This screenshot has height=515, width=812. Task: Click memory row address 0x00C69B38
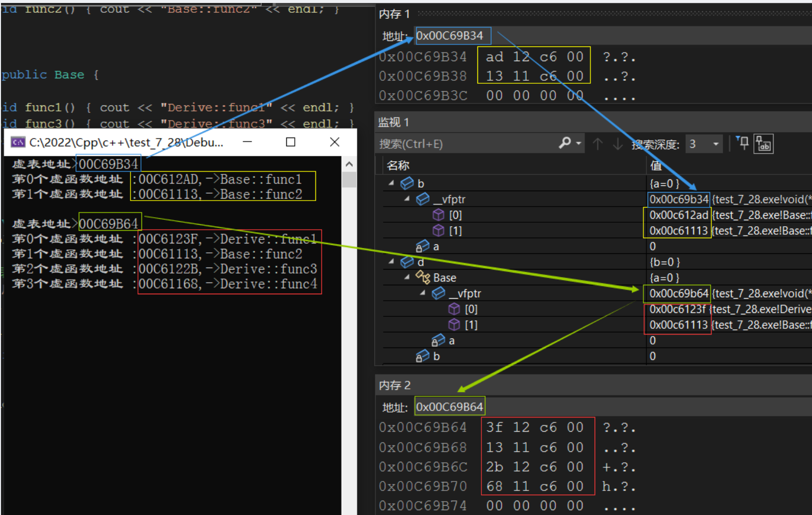423,76
